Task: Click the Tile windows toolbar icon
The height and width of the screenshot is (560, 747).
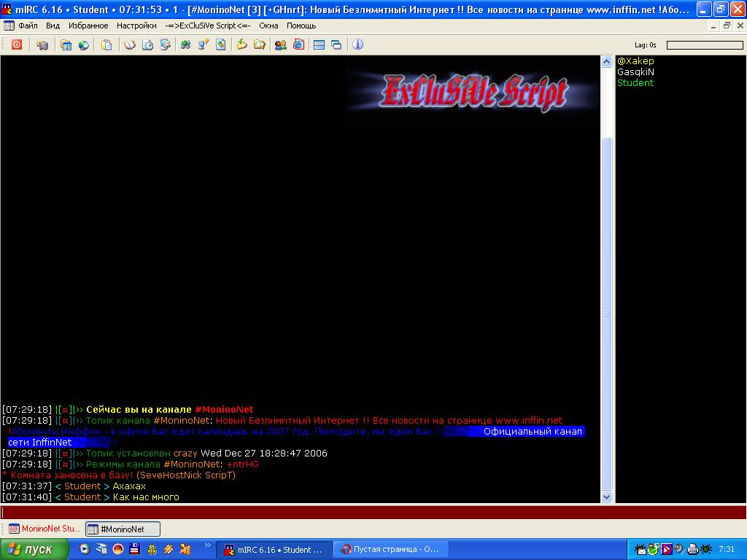Action: pyautogui.click(x=319, y=44)
